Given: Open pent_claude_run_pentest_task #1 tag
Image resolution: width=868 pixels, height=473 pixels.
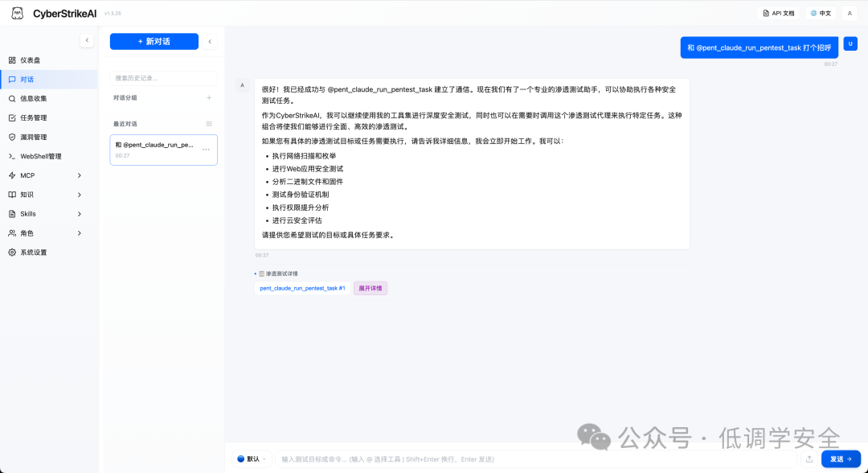Looking at the screenshot, I should tap(302, 288).
